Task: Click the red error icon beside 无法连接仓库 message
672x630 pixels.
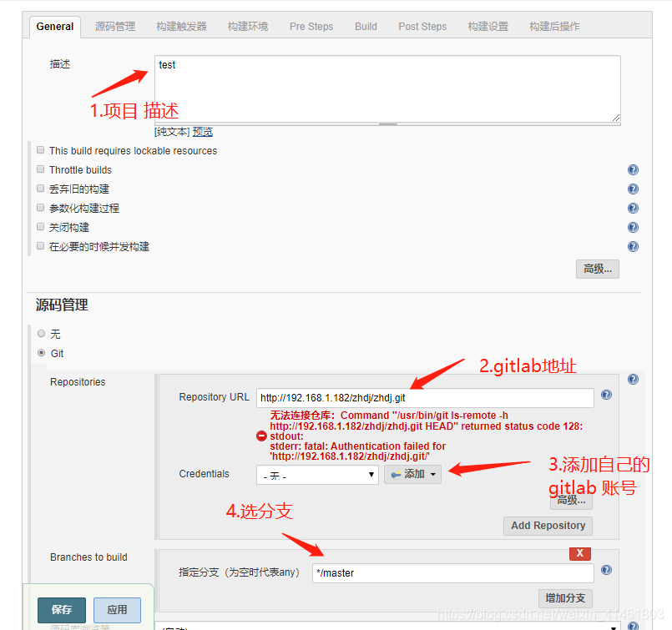Action: tap(260, 436)
